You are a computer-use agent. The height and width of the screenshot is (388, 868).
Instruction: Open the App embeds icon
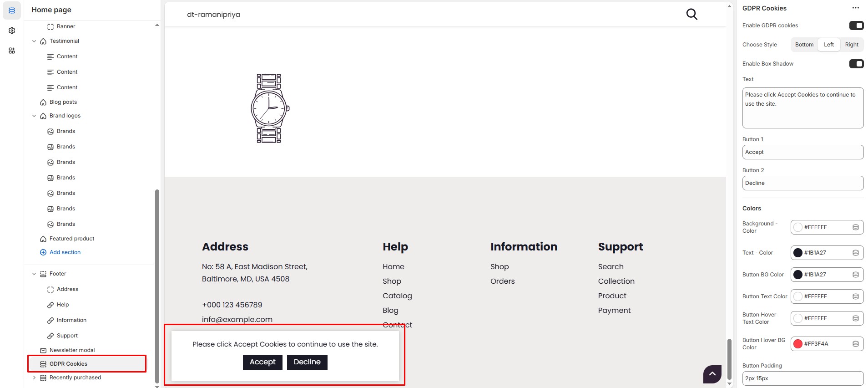tap(12, 51)
